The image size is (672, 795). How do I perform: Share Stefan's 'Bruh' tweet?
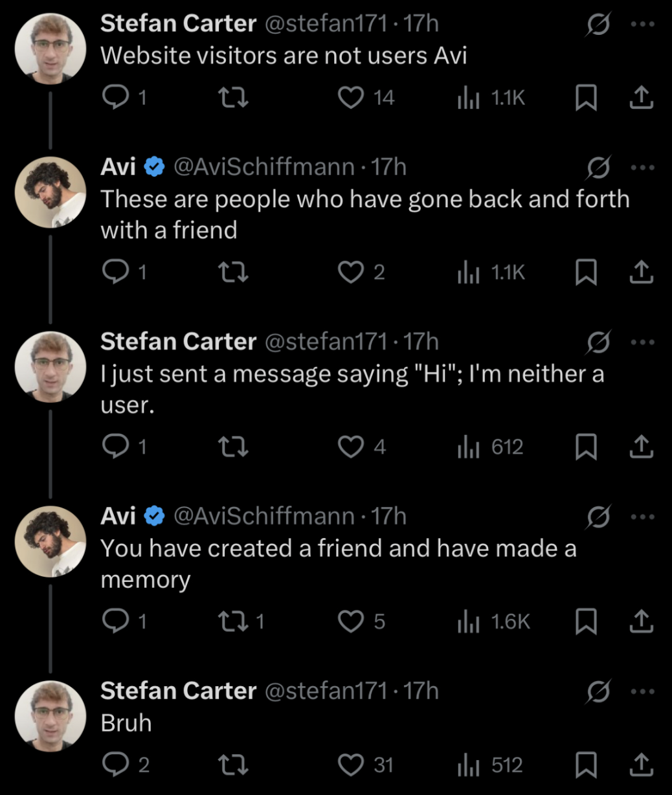(x=641, y=765)
